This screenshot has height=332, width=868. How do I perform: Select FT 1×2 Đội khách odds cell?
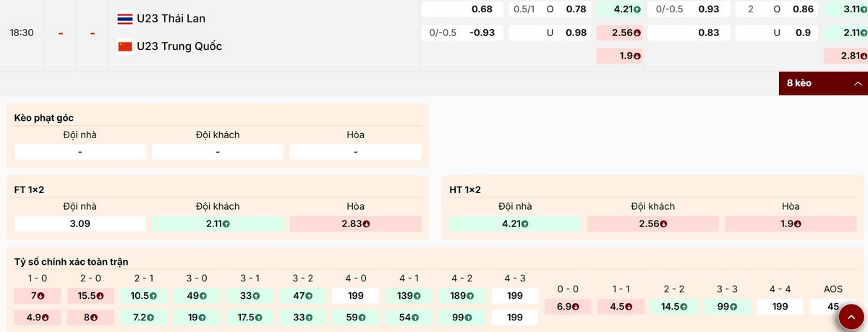click(x=217, y=224)
